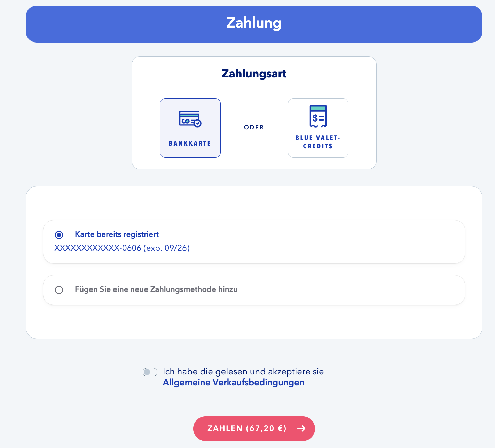The width and height of the screenshot is (495, 448).
Task: Click the ODER separator text
Action: click(254, 128)
